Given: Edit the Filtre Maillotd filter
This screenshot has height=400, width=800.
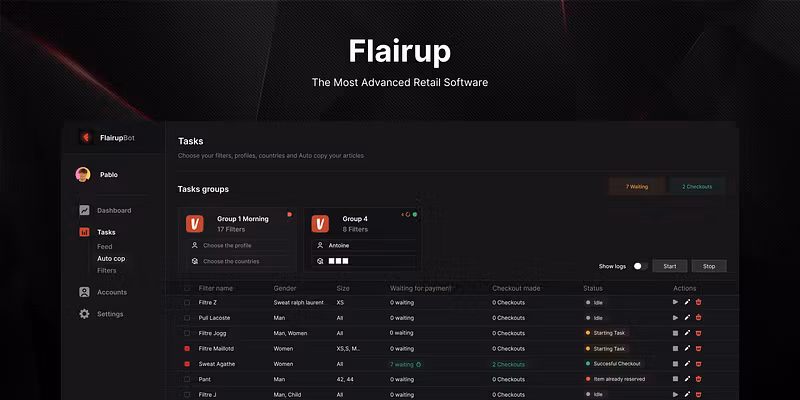Looking at the screenshot, I should coord(687,348).
